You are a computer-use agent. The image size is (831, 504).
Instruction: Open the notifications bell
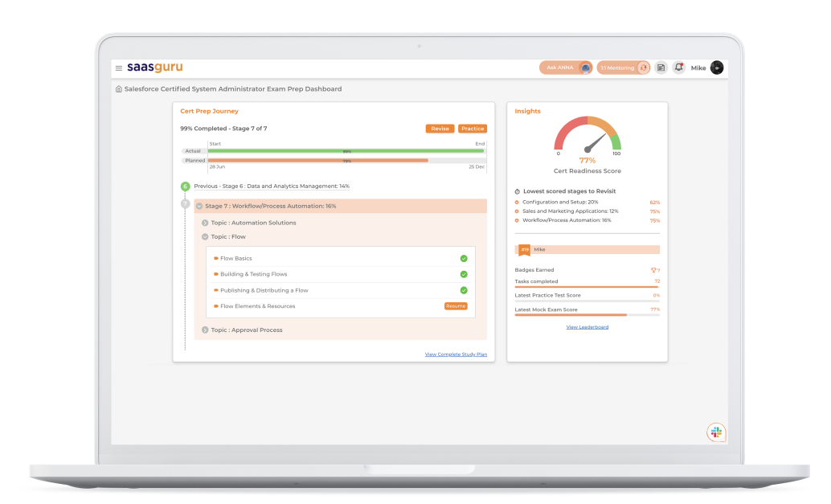pos(678,68)
